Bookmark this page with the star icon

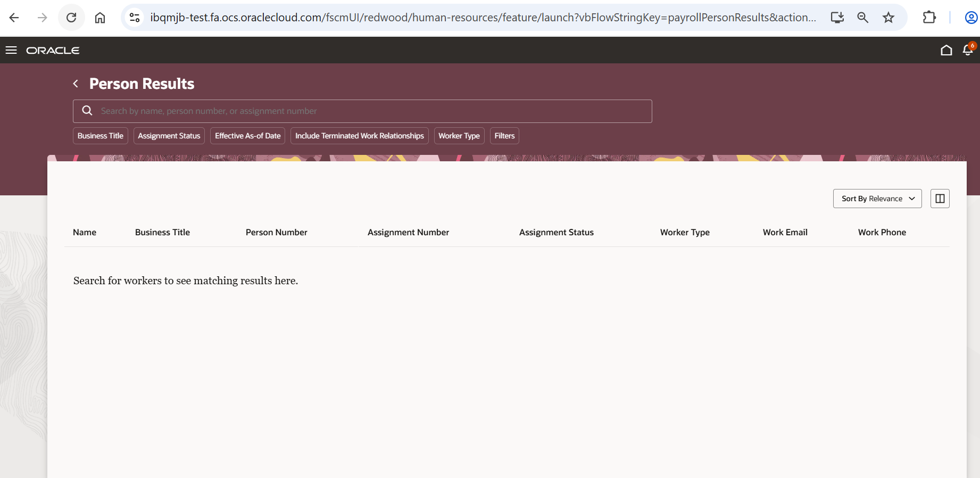(x=888, y=18)
